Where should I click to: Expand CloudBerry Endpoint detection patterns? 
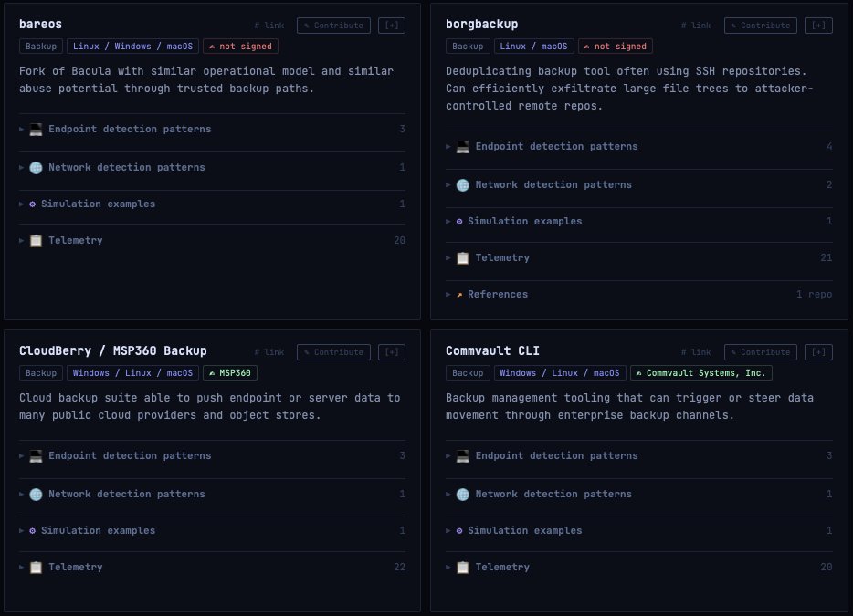(212, 456)
